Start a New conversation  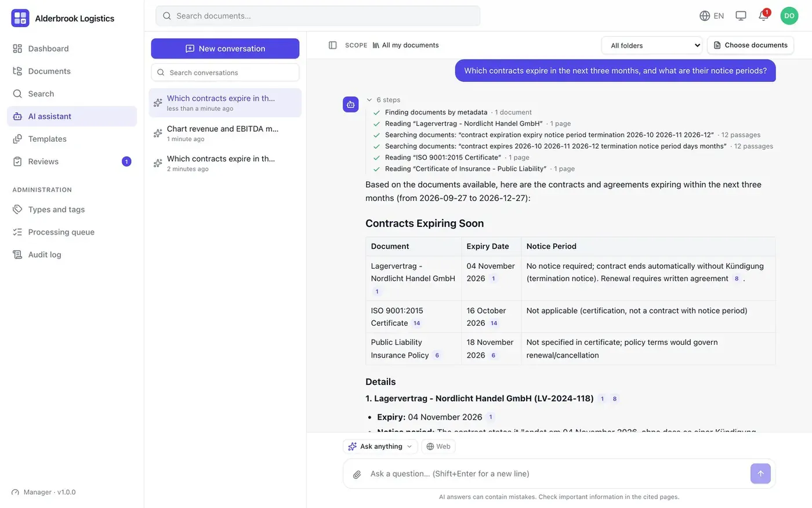pos(225,49)
